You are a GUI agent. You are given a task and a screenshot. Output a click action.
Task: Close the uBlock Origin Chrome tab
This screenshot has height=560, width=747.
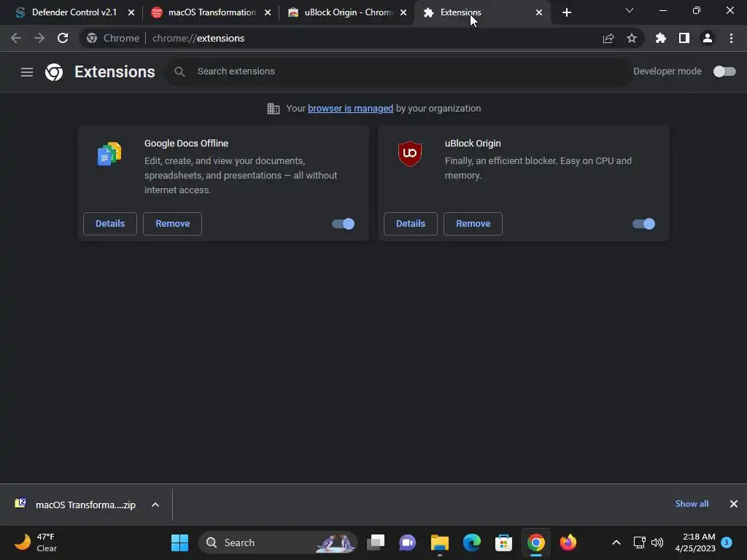point(403,12)
